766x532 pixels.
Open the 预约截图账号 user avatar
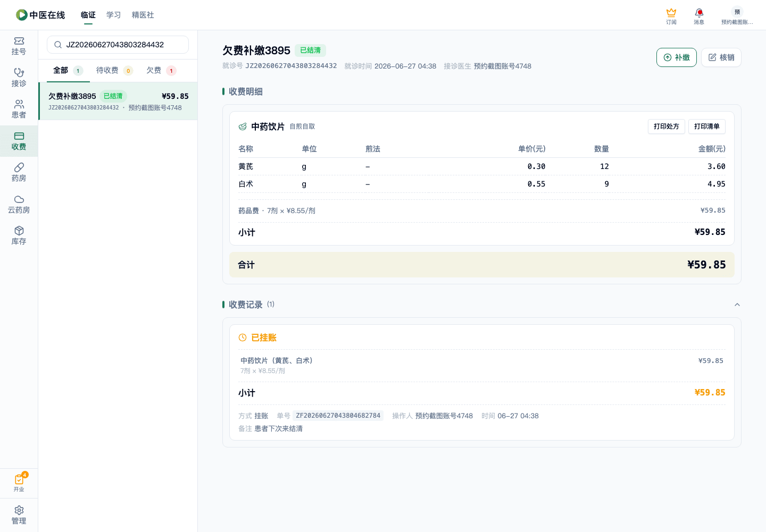737,12
